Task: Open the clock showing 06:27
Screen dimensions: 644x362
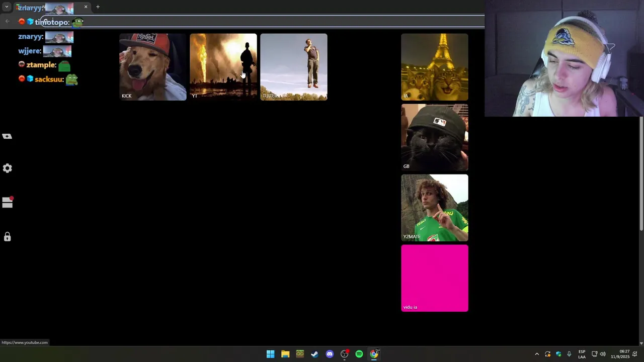Action: coord(620,354)
